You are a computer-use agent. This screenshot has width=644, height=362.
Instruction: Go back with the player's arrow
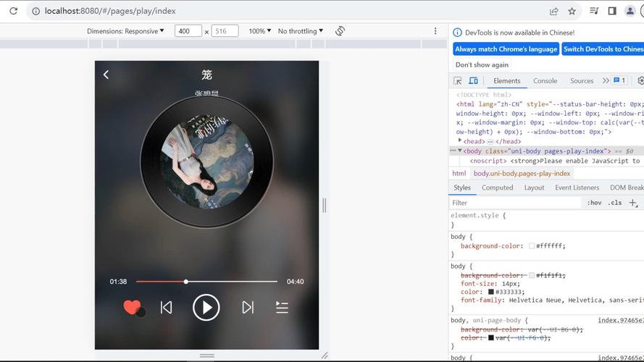coord(106,75)
